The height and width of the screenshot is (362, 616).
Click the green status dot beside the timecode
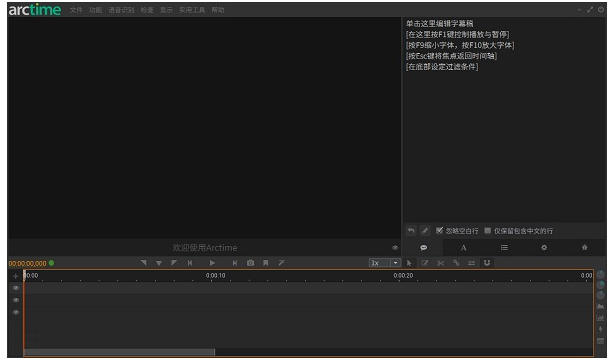coord(51,263)
